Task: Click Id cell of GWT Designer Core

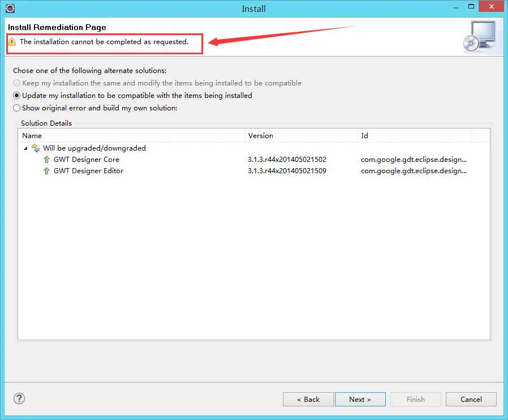Action: pos(414,160)
